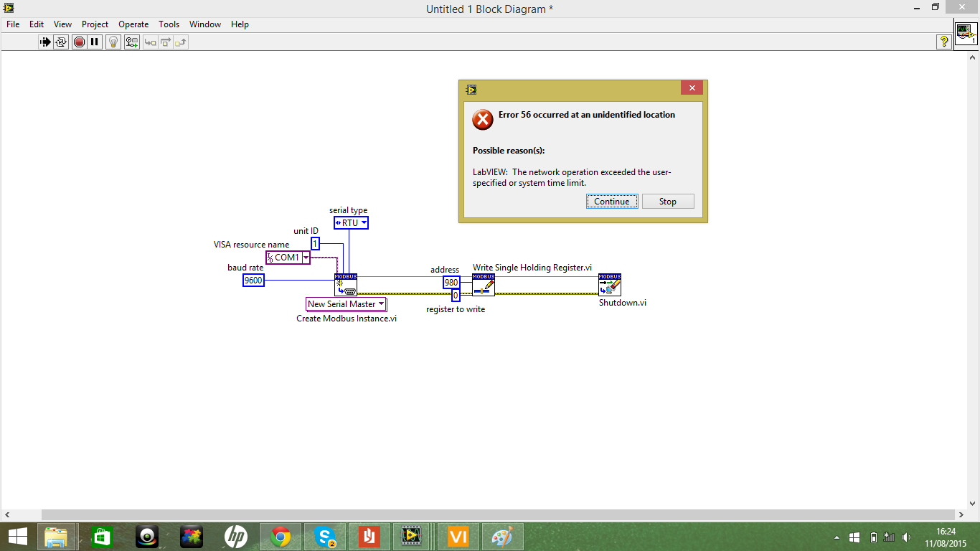
Task: Click the horizontal scrollbar thumb
Action: [499, 515]
